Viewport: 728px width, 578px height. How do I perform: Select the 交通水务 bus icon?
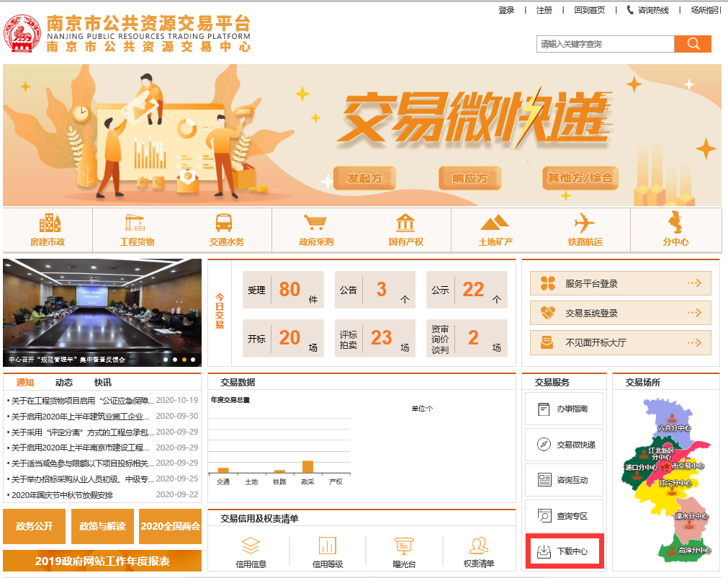pyautogui.click(x=226, y=223)
